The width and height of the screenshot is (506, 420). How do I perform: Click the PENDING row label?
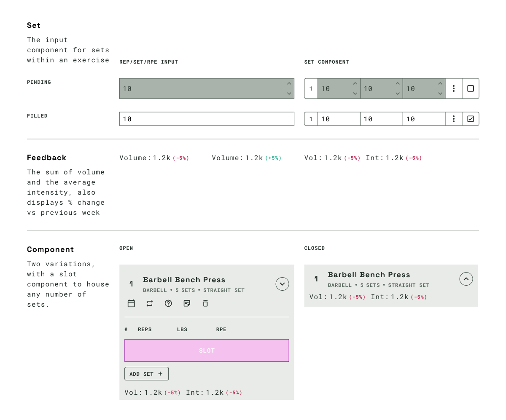tap(39, 82)
